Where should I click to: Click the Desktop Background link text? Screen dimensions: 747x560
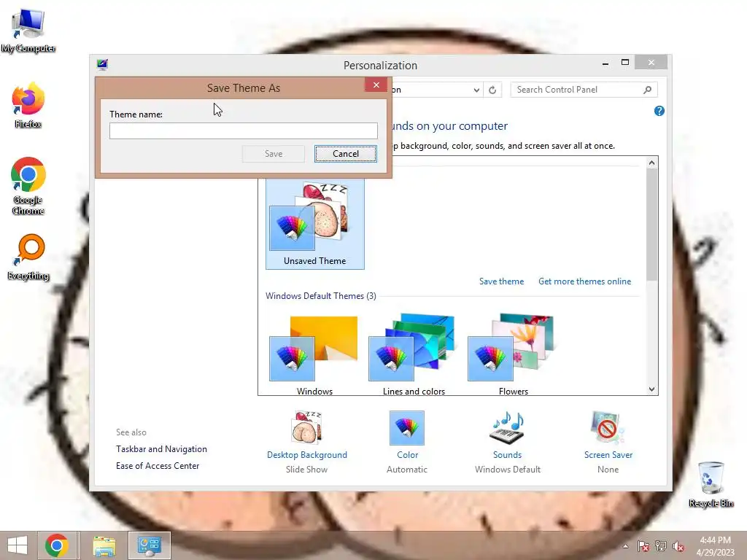click(307, 455)
